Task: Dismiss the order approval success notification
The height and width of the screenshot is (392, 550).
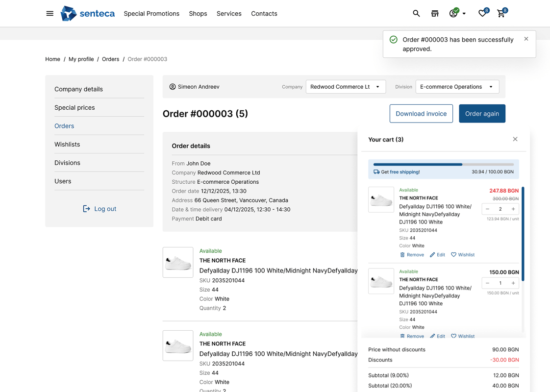Action: (526, 38)
